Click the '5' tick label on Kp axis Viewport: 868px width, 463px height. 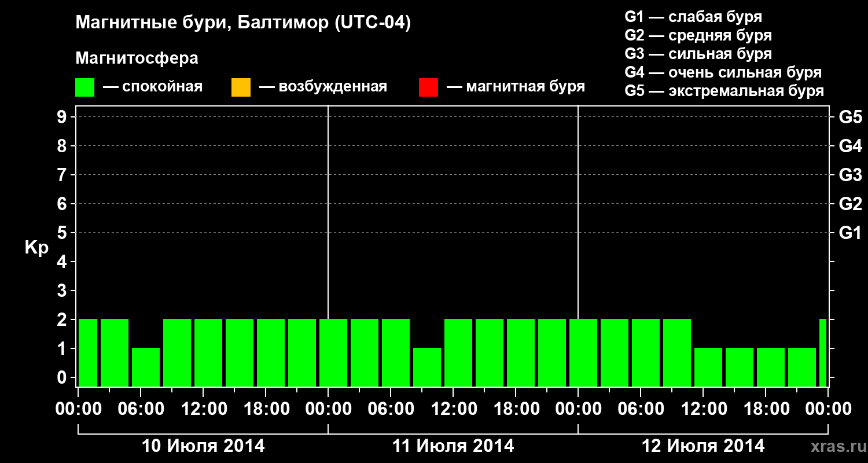62,233
